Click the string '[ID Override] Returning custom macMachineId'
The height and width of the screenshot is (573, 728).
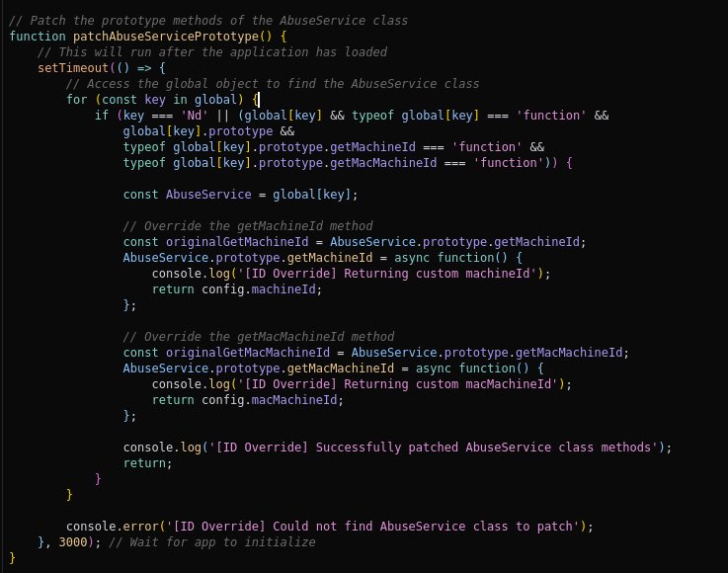click(398, 383)
